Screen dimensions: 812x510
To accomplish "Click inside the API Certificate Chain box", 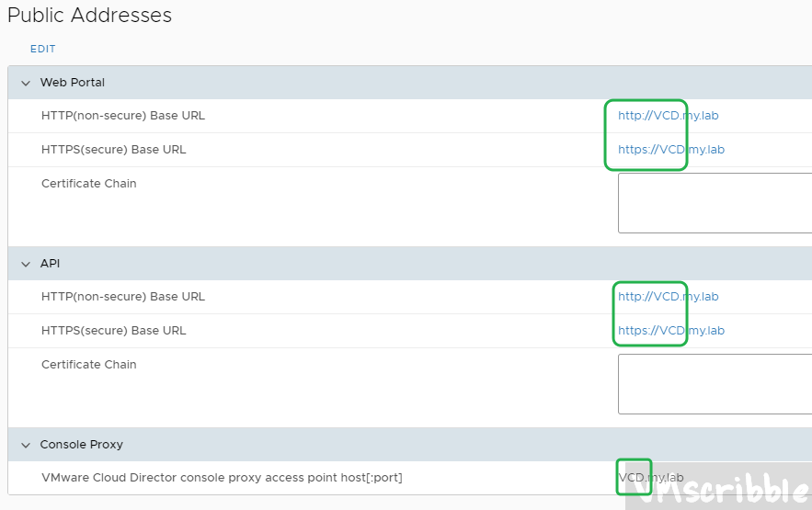I will click(x=714, y=384).
